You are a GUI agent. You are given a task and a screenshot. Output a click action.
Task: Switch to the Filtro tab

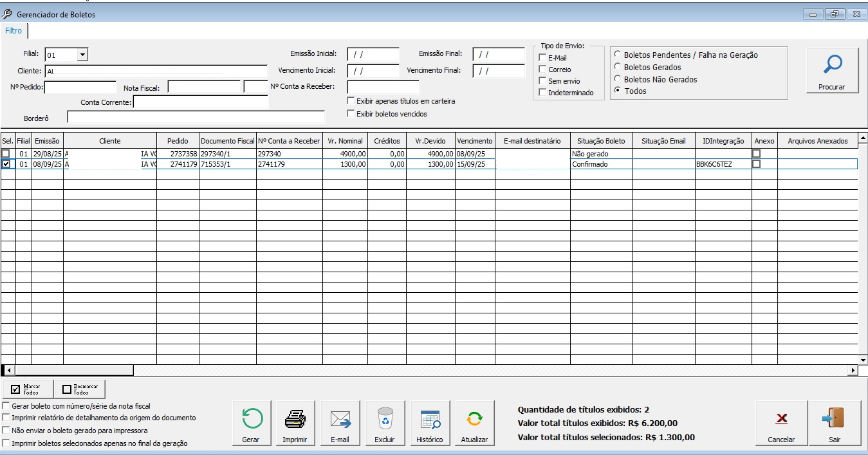click(x=14, y=31)
